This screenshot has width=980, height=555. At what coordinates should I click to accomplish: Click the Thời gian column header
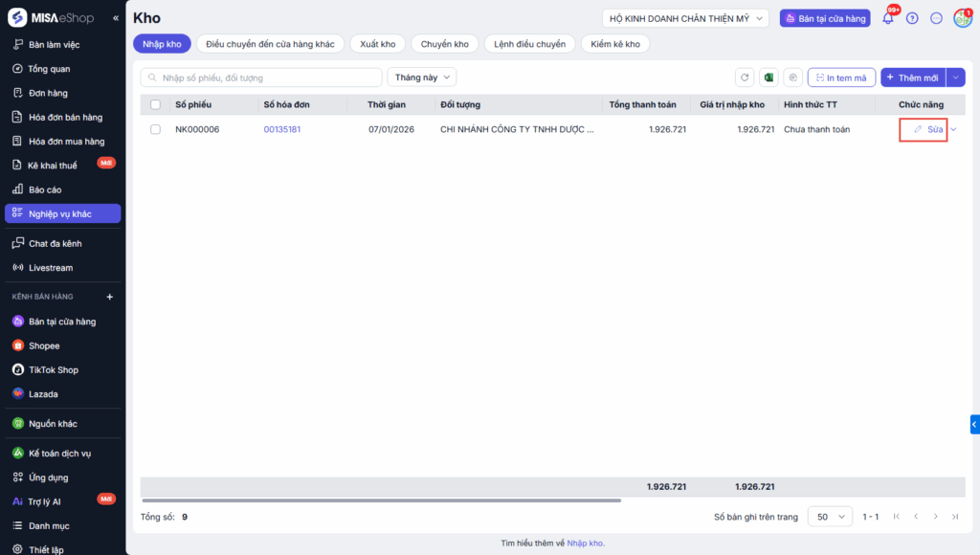point(387,104)
